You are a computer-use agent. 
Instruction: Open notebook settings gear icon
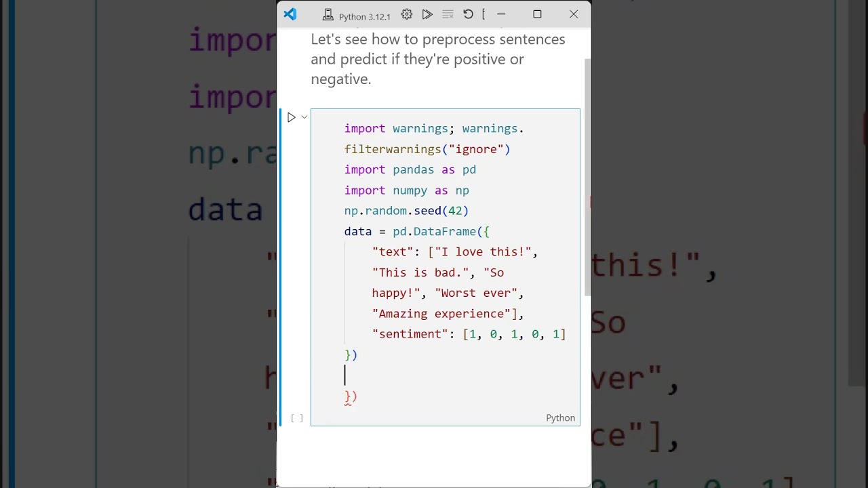click(x=407, y=14)
